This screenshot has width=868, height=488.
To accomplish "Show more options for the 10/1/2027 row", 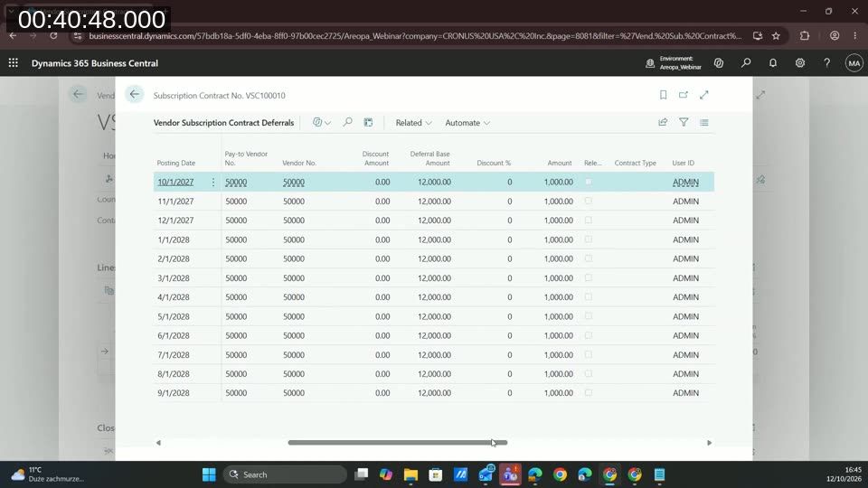I will (213, 182).
